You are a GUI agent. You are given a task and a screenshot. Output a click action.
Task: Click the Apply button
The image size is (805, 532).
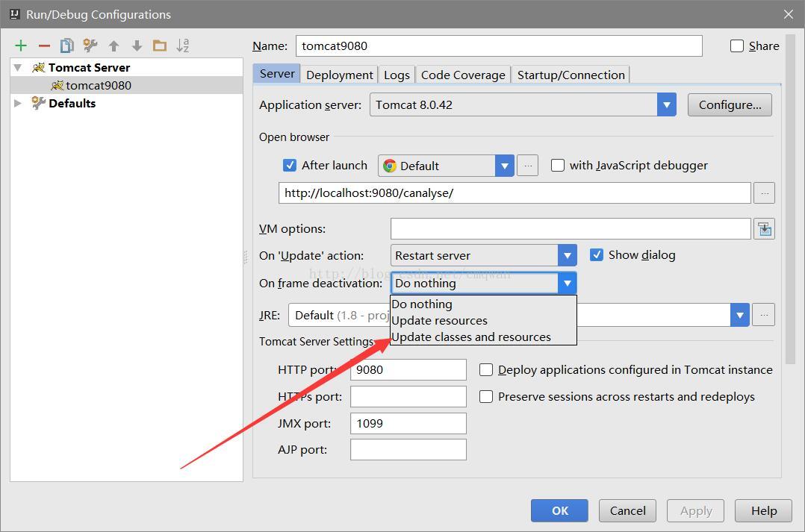696,510
